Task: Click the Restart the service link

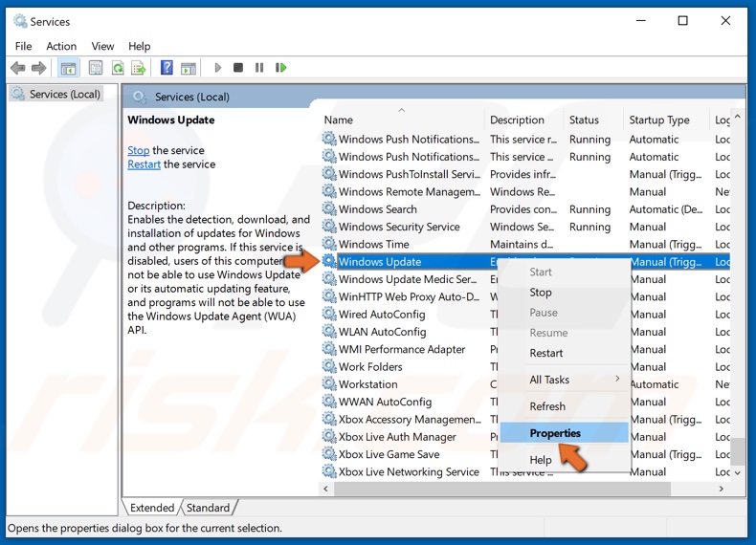Action: tap(144, 164)
